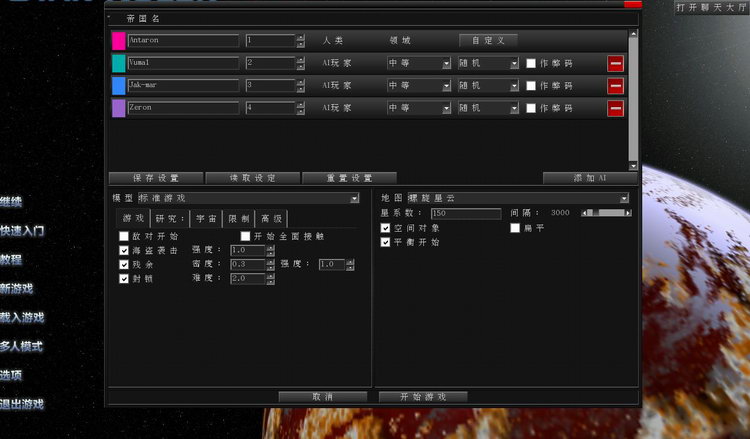Screen dimensions: 750x439
Task: Open 地图 螺旋星云 dropdown
Action: tap(518, 198)
